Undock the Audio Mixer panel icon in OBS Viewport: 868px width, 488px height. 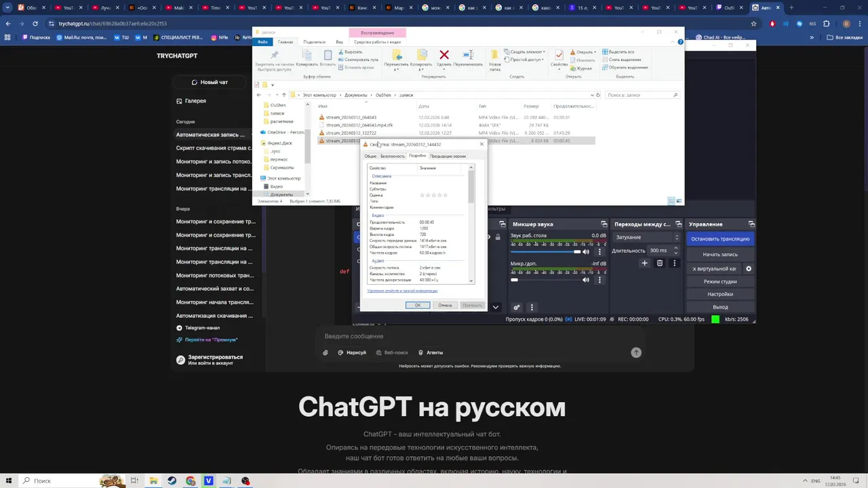click(x=604, y=224)
